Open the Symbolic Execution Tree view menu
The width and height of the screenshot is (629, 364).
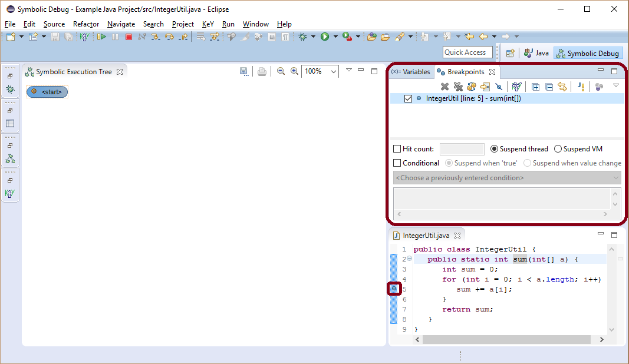[348, 70]
